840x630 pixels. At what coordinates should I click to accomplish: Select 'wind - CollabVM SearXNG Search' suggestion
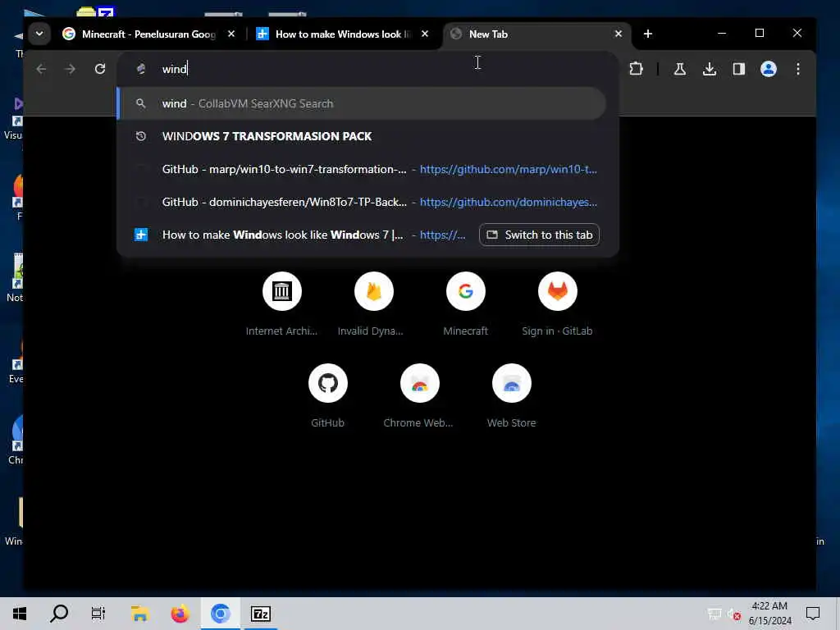pos(362,103)
